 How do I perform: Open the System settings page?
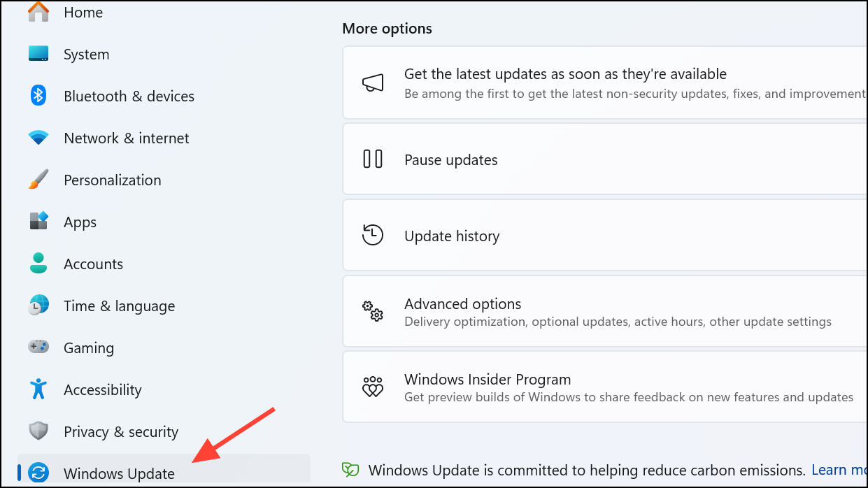(86, 55)
